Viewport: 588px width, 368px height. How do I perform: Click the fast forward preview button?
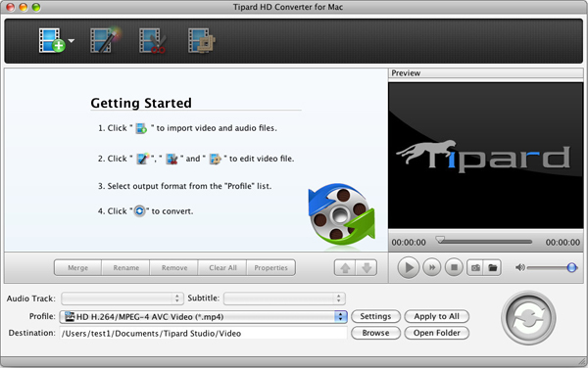[x=432, y=267]
